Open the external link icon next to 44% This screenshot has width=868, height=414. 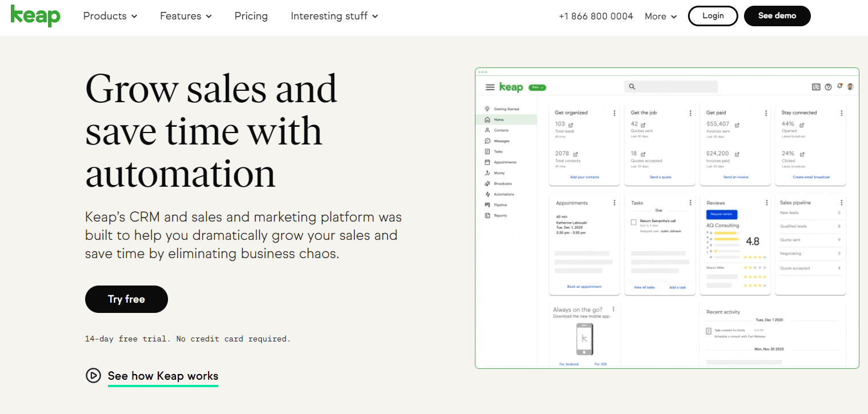coord(802,125)
